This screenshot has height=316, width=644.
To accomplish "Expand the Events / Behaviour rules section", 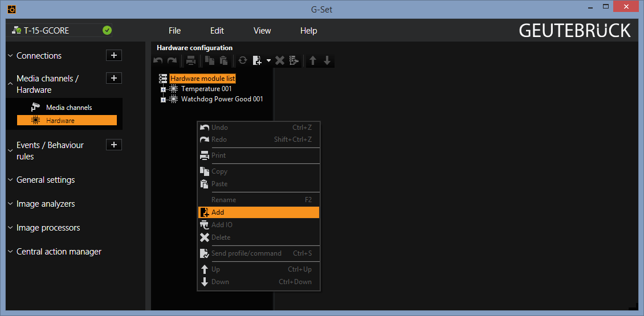I will 10,151.
